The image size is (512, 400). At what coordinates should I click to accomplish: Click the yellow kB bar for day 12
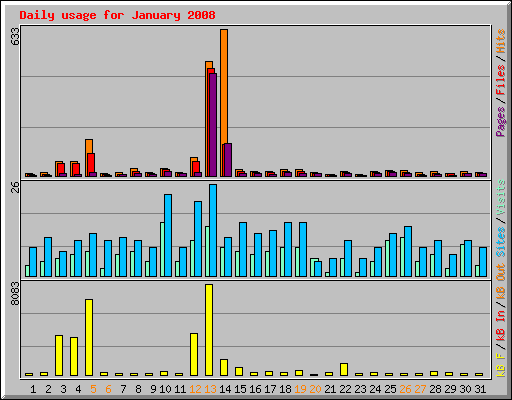click(x=194, y=354)
